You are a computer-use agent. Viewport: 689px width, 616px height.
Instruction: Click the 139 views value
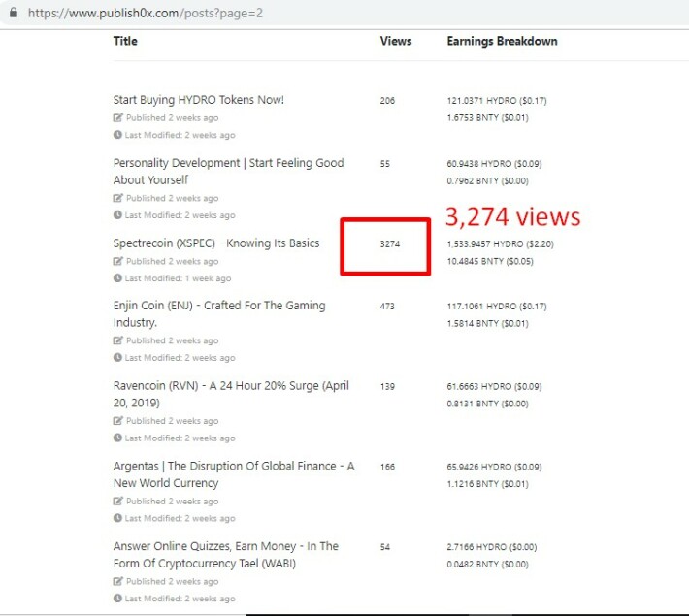click(x=387, y=387)
